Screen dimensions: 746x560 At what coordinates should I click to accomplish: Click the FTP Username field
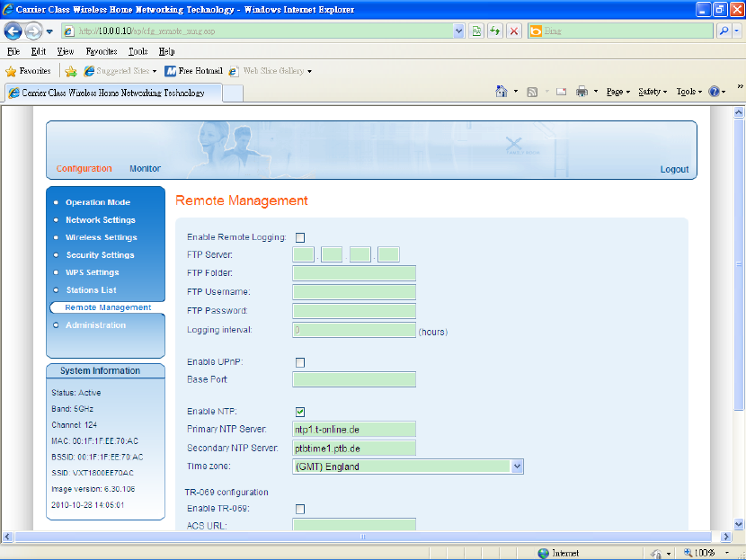tap(354, 292)
